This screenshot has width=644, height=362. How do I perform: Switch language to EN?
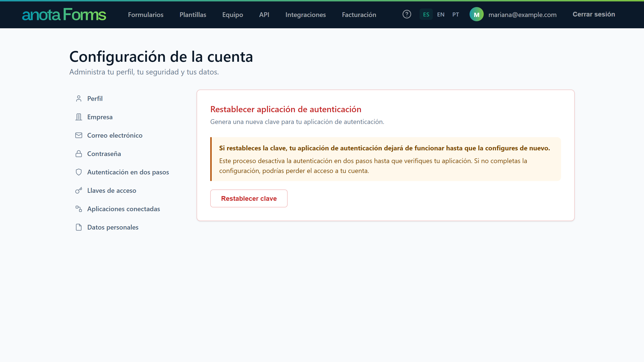pos(441,15)
